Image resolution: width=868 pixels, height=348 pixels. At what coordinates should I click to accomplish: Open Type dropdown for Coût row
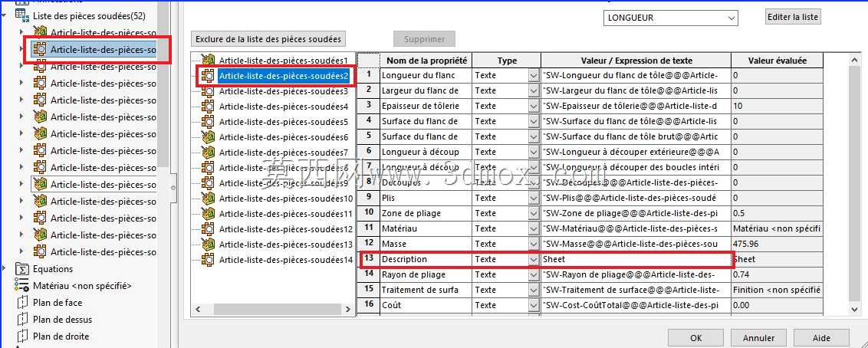click(534, 305)
